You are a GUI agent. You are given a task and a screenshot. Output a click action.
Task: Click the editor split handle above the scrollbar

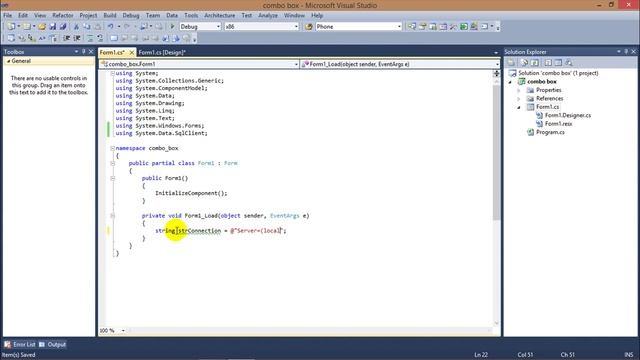tap(496, 73)
